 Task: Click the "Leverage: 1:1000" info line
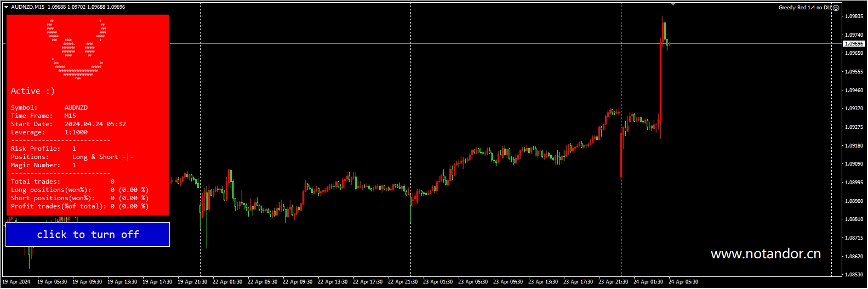coord(49,132)
